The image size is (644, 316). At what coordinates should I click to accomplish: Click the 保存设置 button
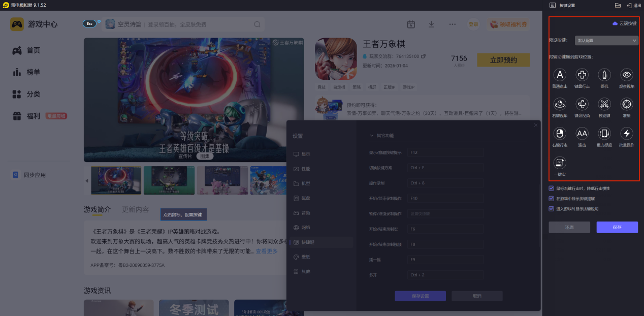(420, 296)
